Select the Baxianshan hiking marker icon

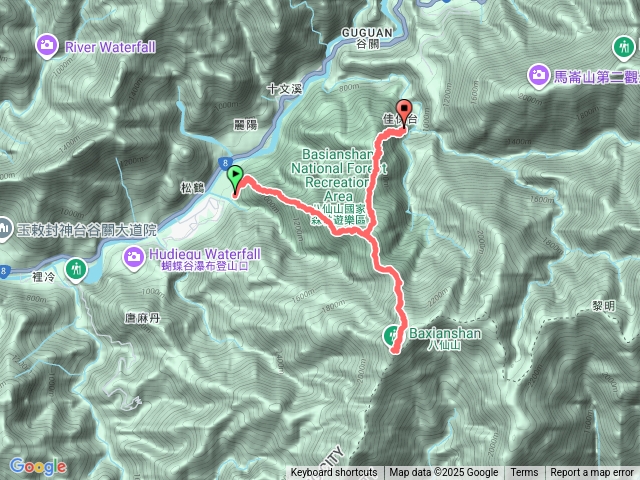coord(392,336)
